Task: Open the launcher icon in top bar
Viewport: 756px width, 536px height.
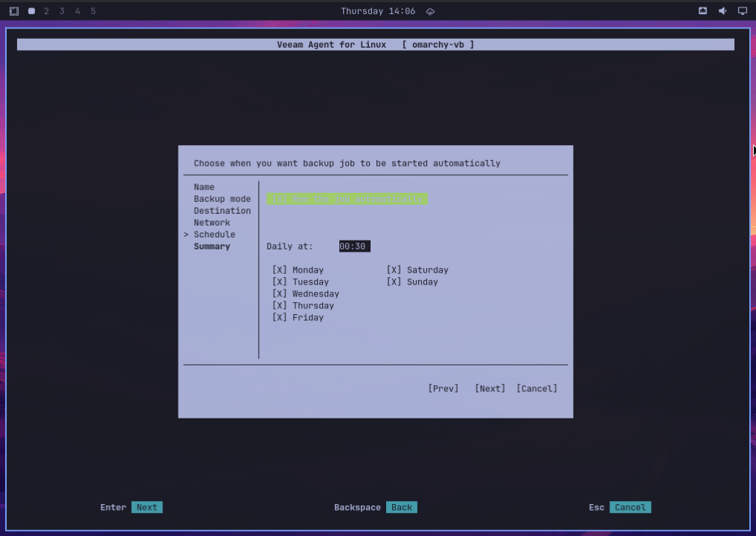Action: tap(14, 11)
